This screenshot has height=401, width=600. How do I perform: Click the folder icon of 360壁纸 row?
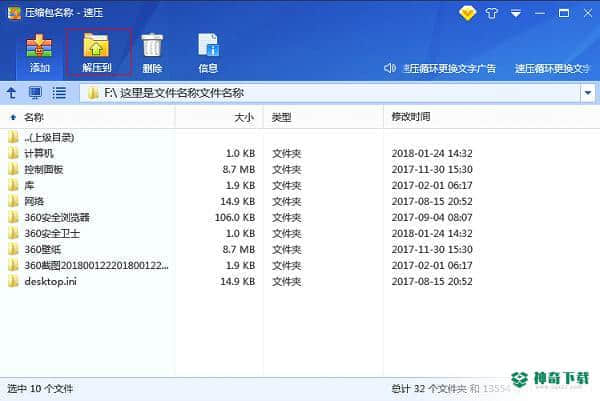(13, 249)
